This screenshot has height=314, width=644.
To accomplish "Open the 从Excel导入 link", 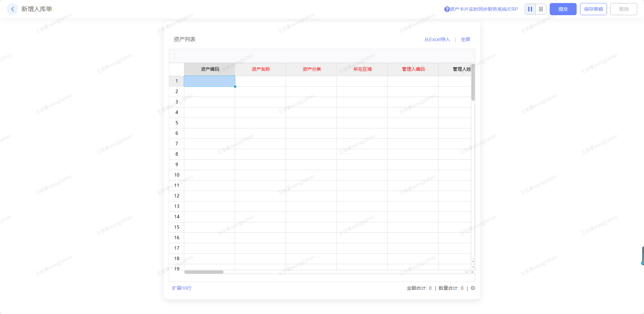I will click(437, 39).
